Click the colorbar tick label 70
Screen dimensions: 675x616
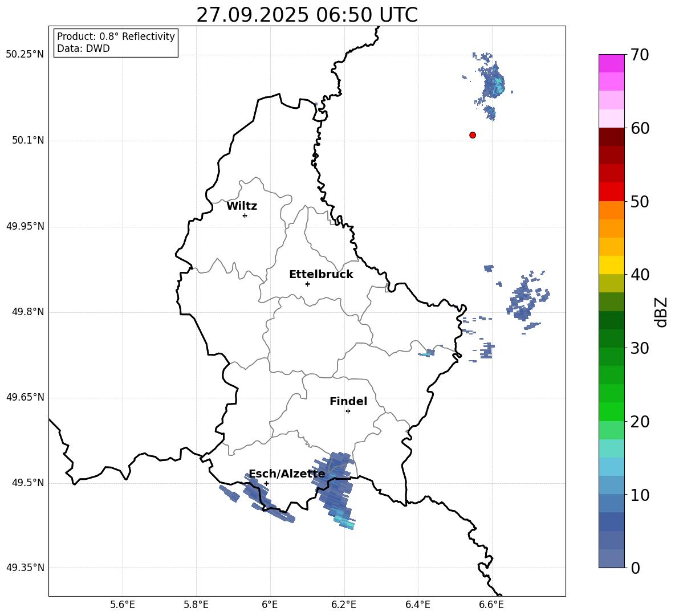[x=640, y=55]
